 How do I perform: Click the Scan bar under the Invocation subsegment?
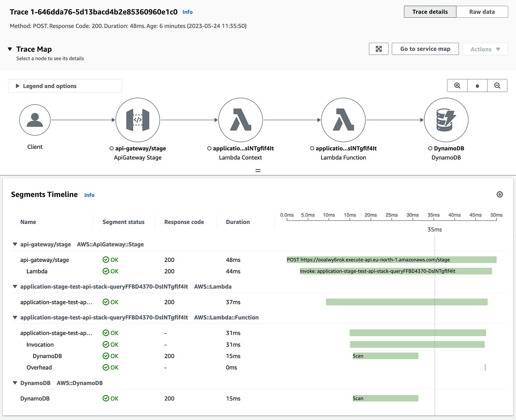point(386,356)
